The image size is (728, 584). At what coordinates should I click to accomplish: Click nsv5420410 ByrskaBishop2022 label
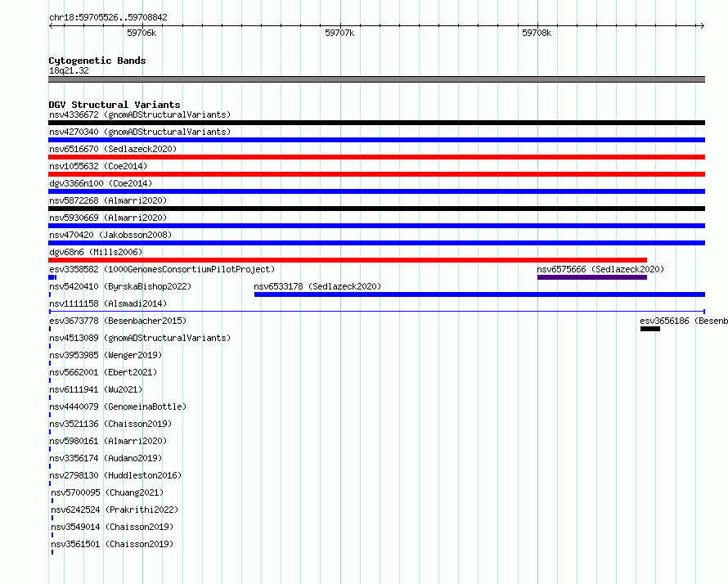120,286
